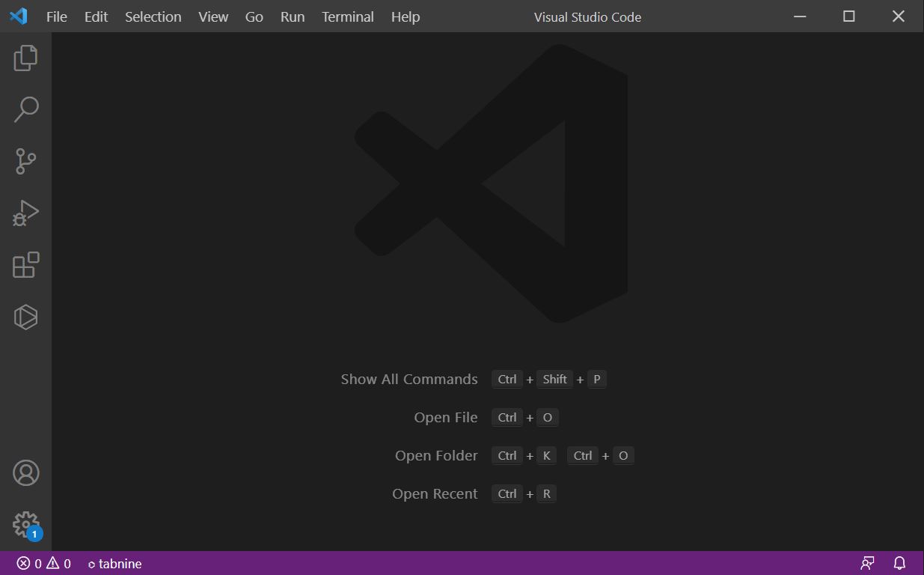Open the Accounts icon near the bottom
Viewport: 924px width, 575px height.
pyautogui.click(x=26, y=472)
